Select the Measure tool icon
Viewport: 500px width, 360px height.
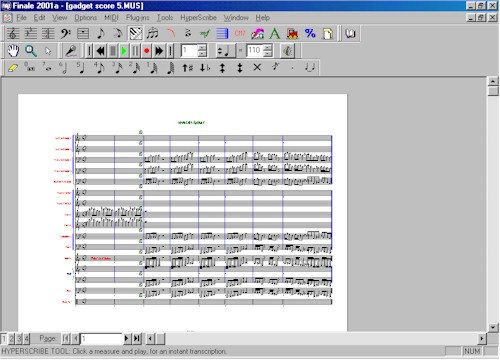[82, 33]
